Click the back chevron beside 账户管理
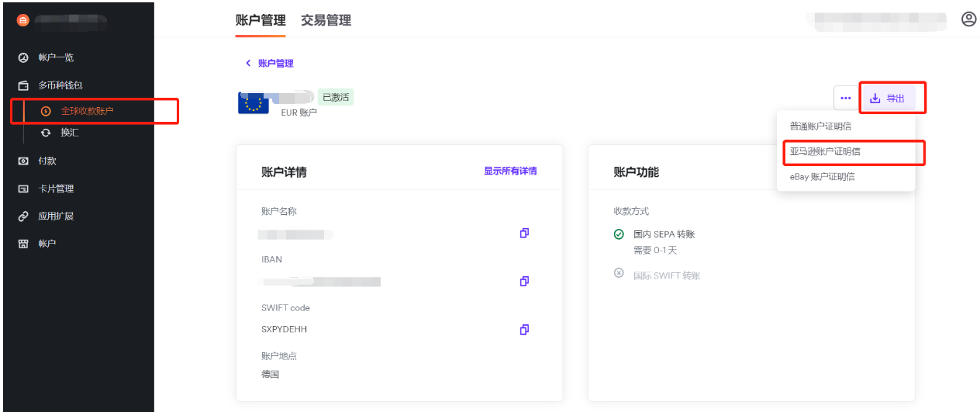The image size is (980, 412). (x=248, y=64)
